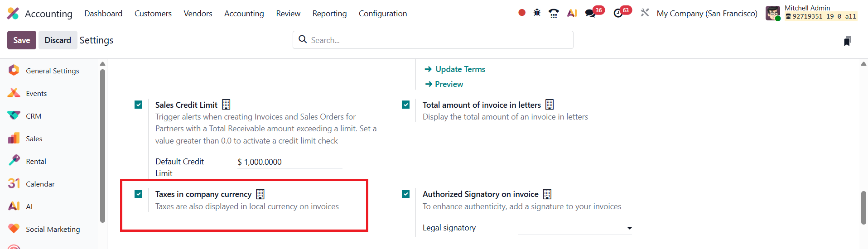Click the main page vertical scrollbar thumb
This screenshot has height=249, width=868.
863,207
